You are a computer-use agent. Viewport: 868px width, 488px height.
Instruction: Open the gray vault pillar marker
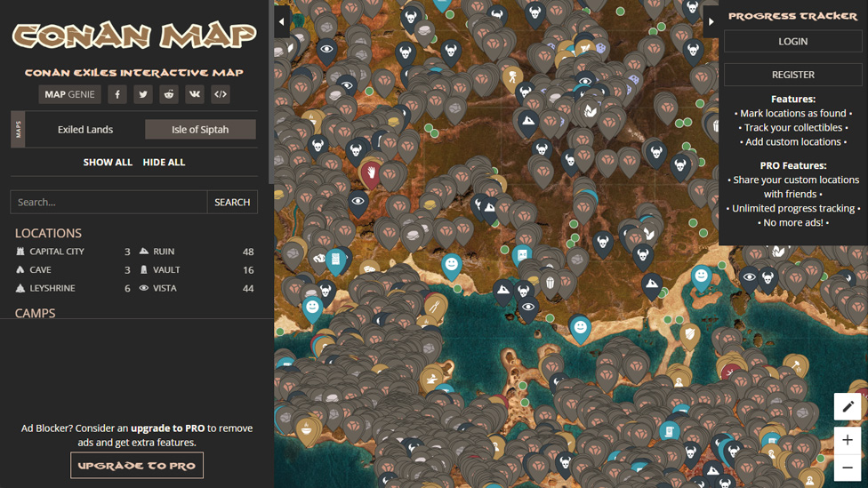pyautogui.click(x=550, y=284)
